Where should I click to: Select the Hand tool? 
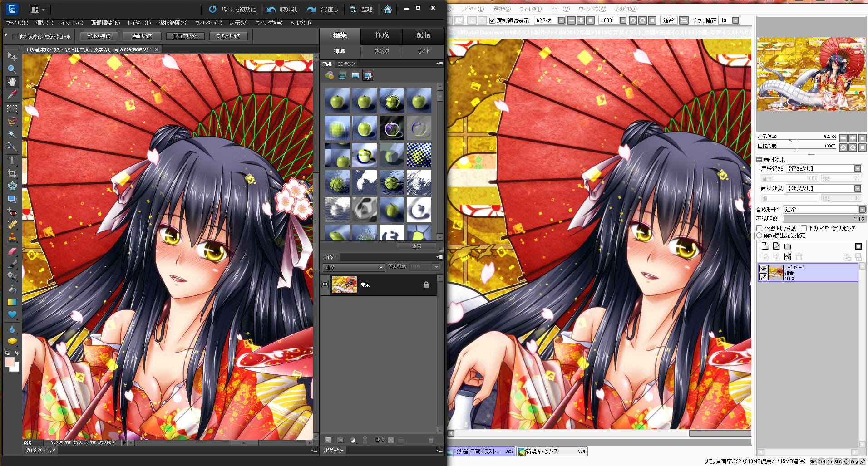[12, 82]
